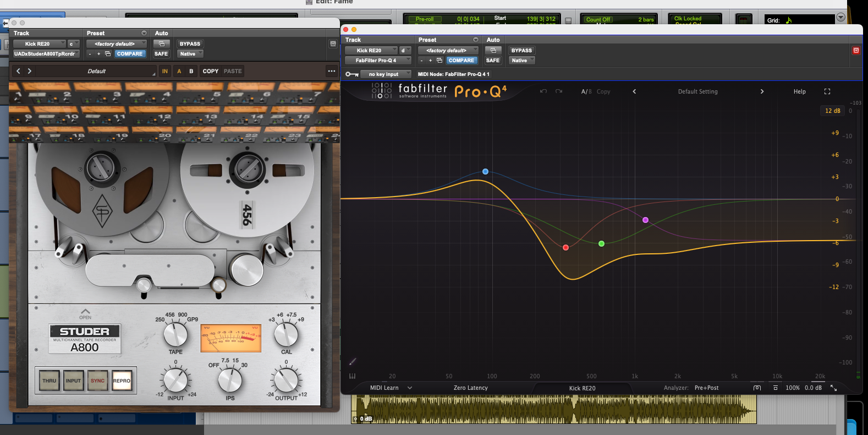Select the purple EQ band node

[645, 220]
